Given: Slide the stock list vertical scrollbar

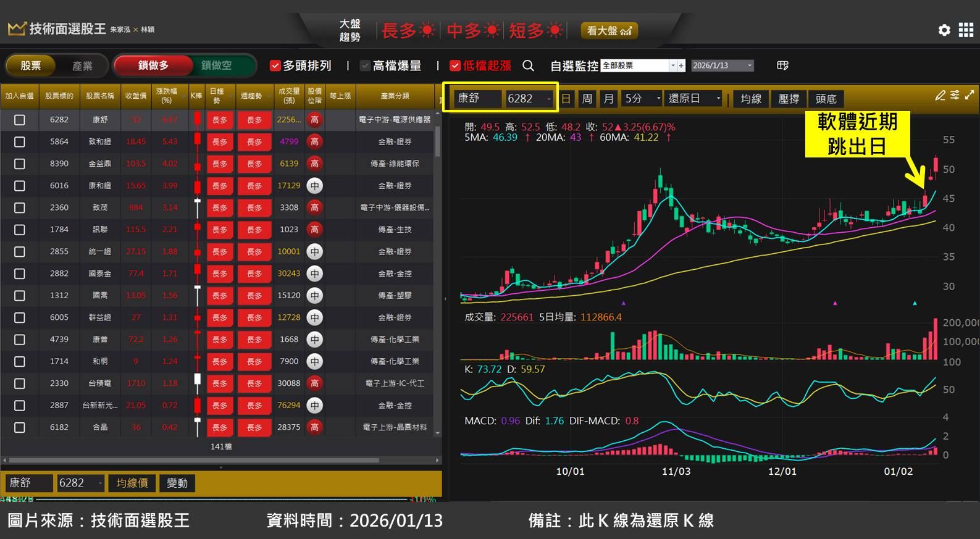Looking at the screenshot, I should (438, 142).
